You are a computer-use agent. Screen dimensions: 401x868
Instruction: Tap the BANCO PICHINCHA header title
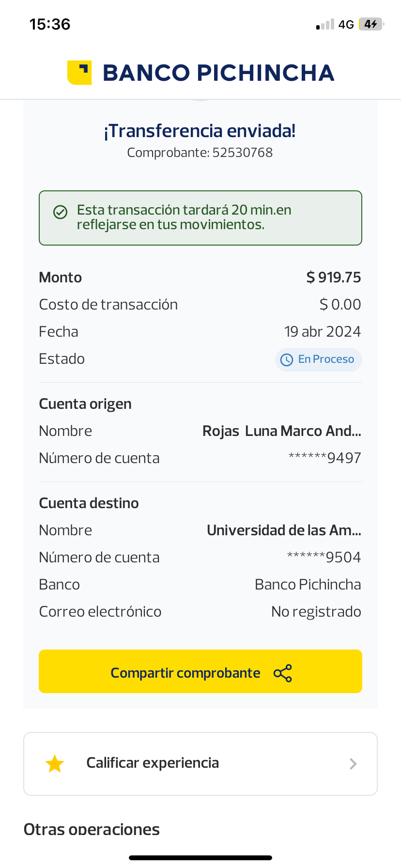point(218,73)
